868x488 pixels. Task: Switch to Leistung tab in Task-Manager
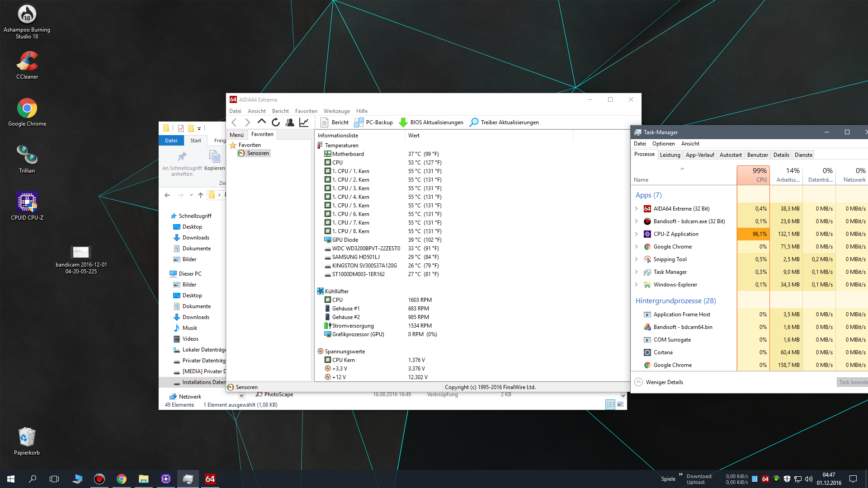click(670, 155)
